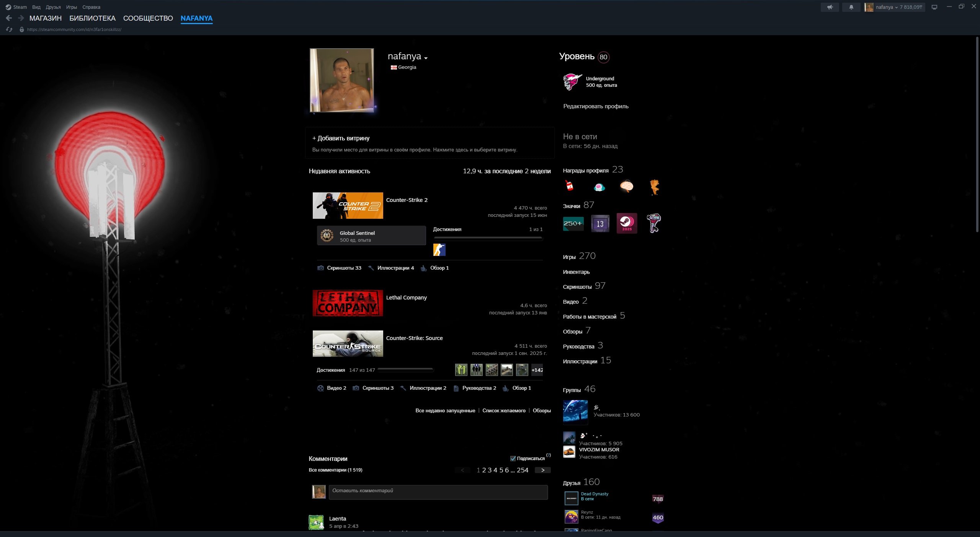This screenshot has height=537, width=980.
Task: Open announcements megaphone icon
Action: click(x=830, y=7)
